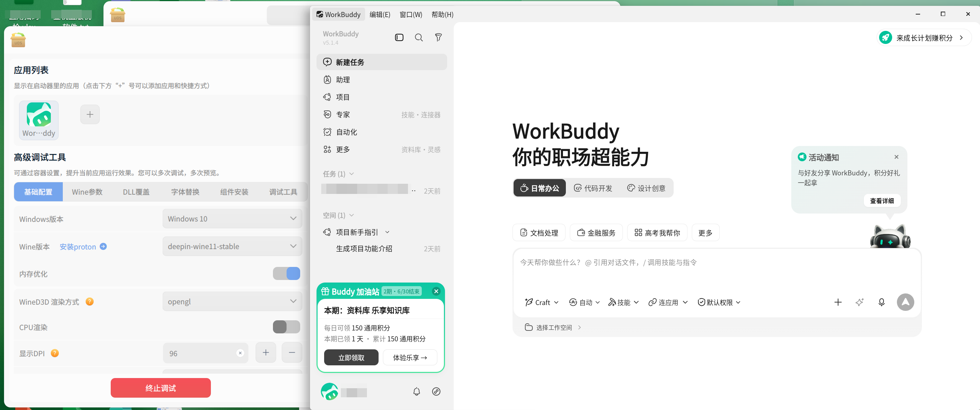Click the 显示DPI help question icon

click(x=55, y=353)
